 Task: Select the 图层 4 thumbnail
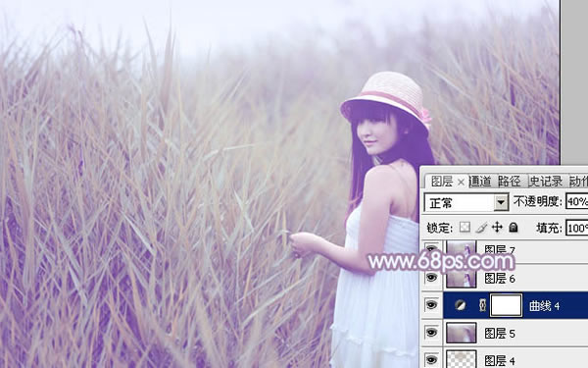462,359
